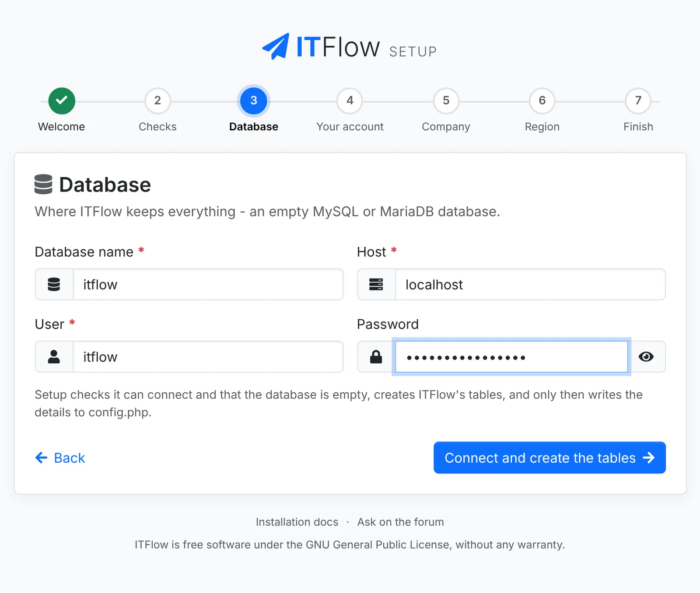
Task: Click the SETUP text beside the logo
Action: (x=413, y=52)
